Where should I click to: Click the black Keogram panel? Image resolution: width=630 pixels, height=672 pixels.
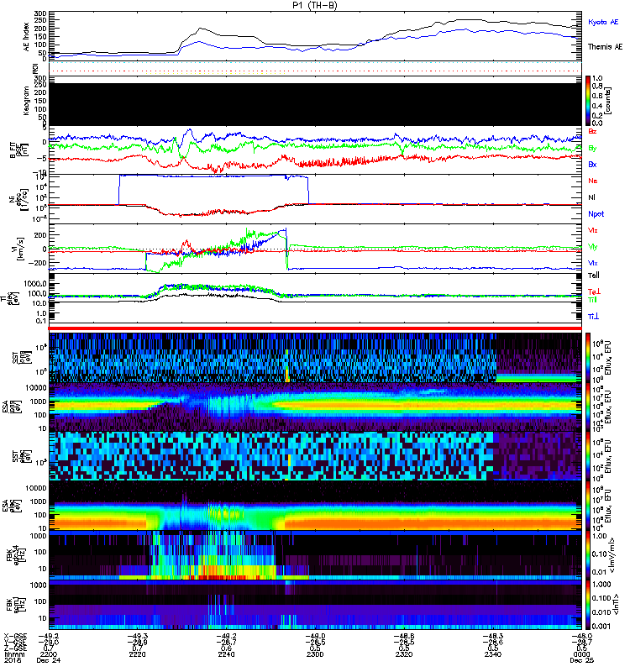[315, 104]
